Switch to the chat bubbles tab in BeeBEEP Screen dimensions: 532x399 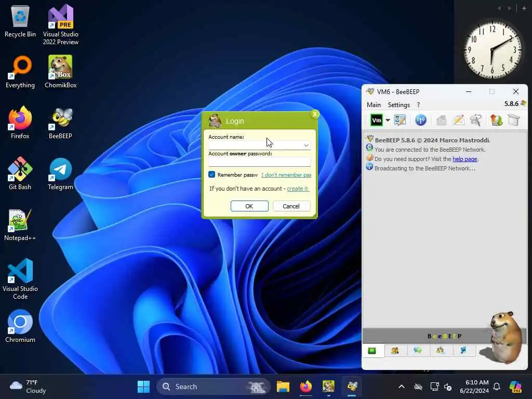tap(418, 351)
